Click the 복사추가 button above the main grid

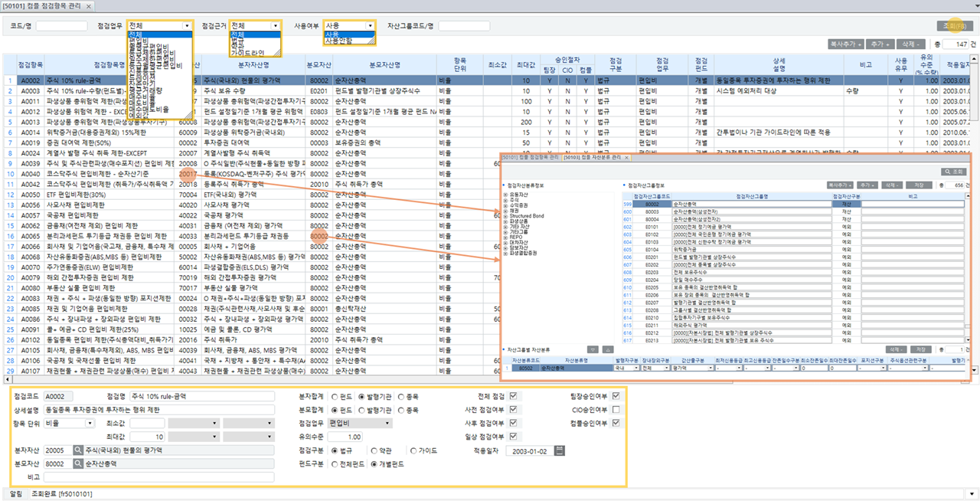point(846,44)
